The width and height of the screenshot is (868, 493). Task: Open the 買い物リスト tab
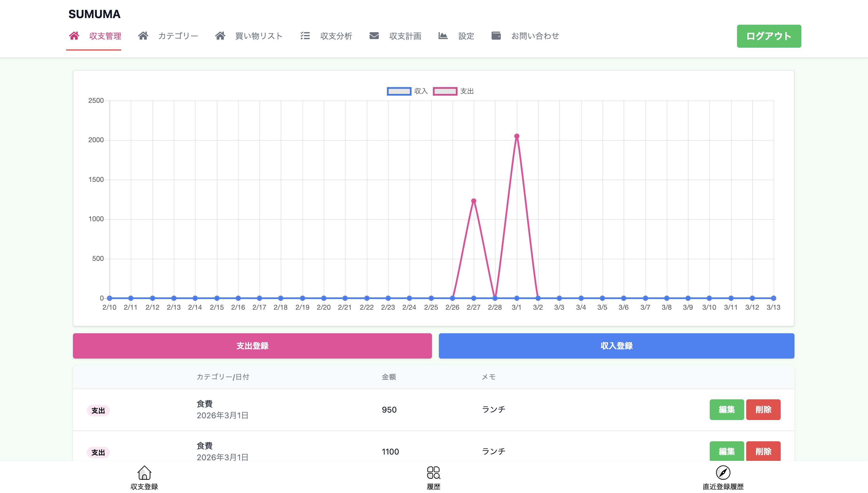(259, 36)
